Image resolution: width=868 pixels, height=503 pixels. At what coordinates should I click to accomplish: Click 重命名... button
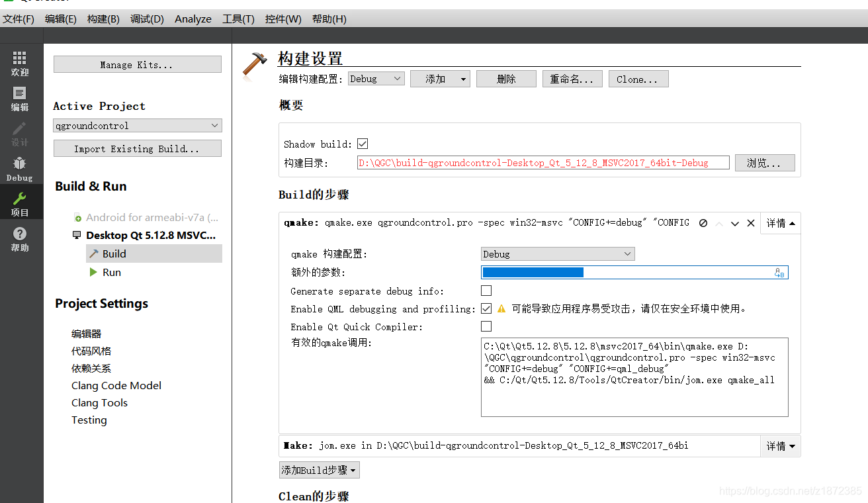pyautogui.click(x=572, y=79)
